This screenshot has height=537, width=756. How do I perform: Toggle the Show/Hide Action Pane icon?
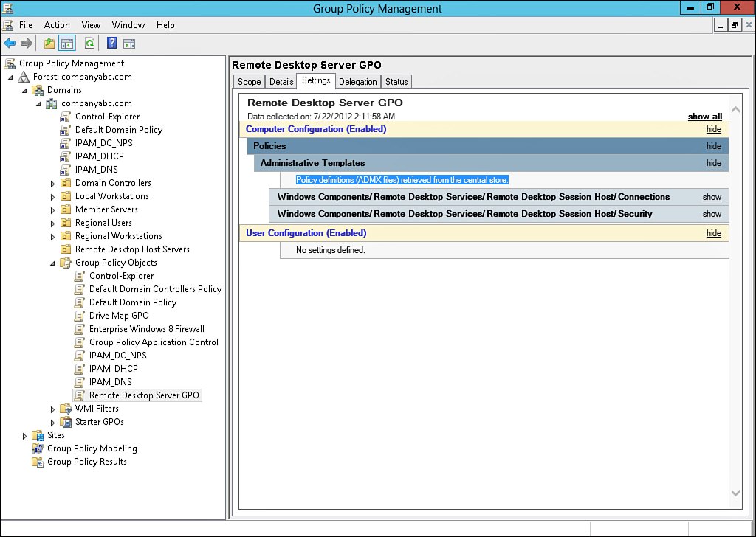[128, 43]
